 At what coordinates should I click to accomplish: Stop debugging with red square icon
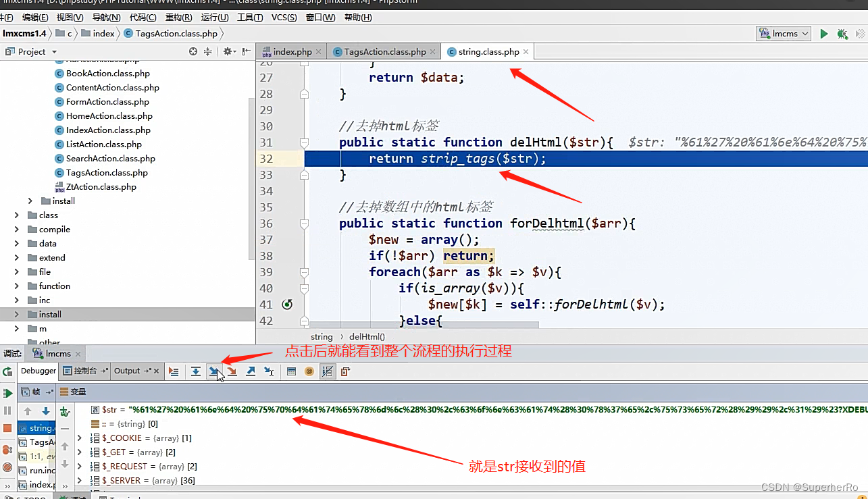(x=7, y=428)
